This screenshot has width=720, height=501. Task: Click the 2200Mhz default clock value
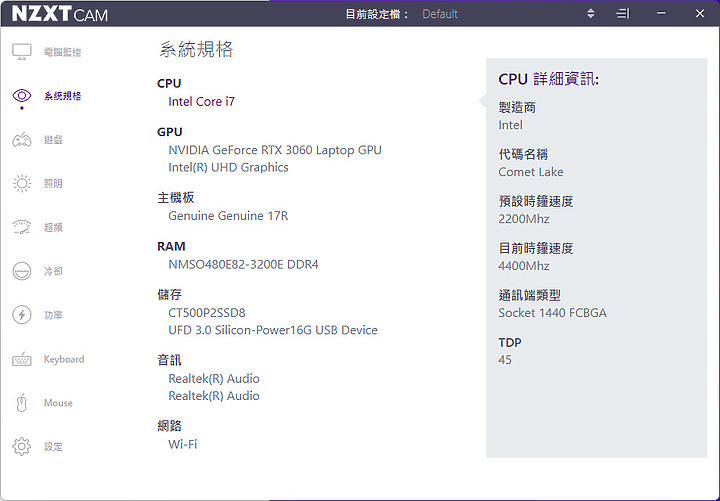(524, 219)
